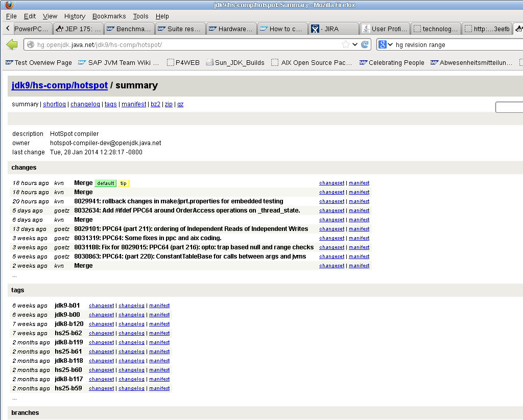Viewport: 523px width, 420px height.
Task: Open the File menu
Action: 11,16
